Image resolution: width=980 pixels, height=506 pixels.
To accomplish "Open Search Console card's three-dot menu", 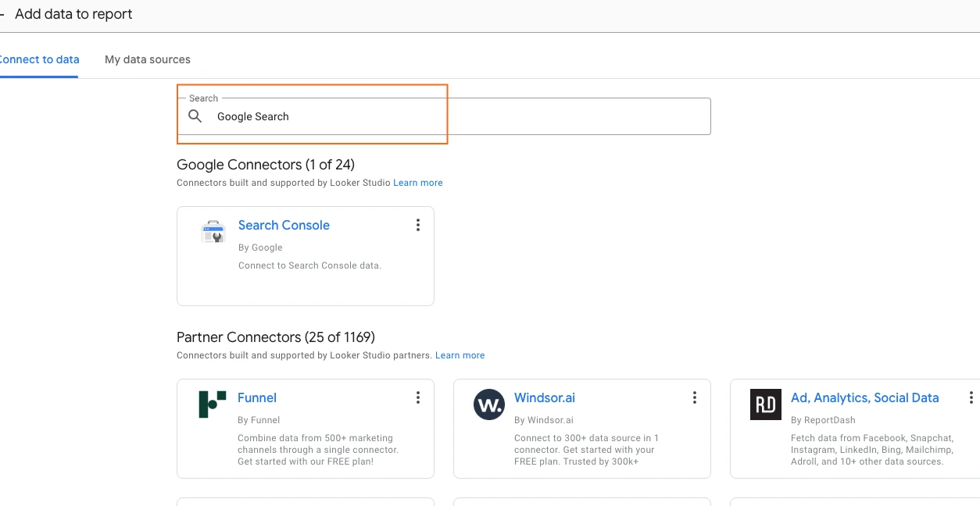I will [x=418, y=225].
